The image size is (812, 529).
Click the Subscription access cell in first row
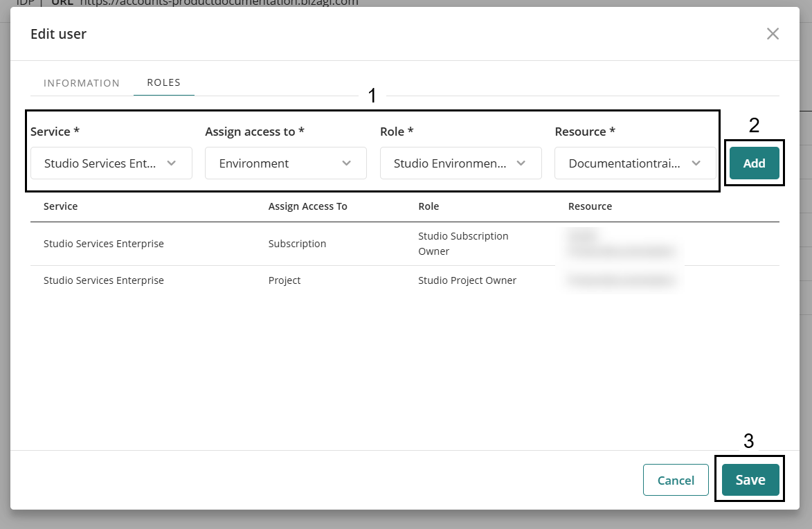click(x=297, y=244)
